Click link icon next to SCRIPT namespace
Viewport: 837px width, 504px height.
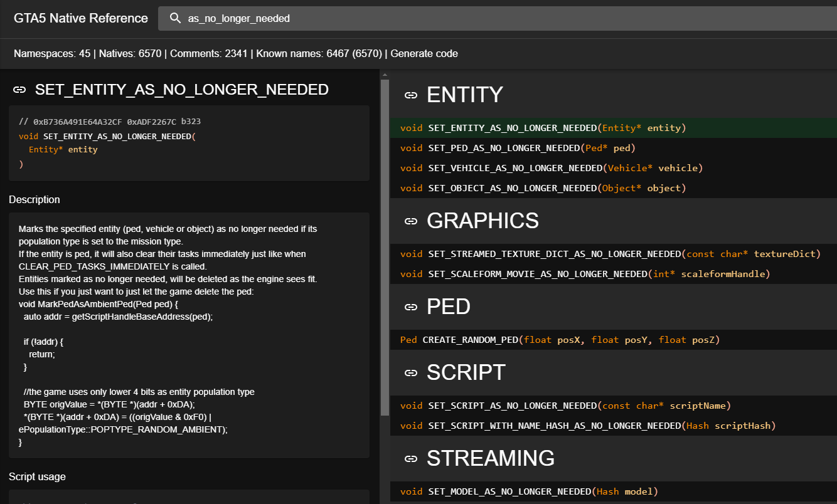coord(411,373)
